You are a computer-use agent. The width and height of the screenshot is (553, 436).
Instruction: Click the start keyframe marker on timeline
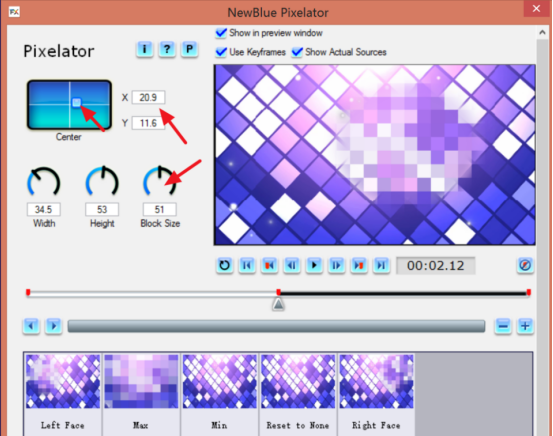tap(28, 292)
